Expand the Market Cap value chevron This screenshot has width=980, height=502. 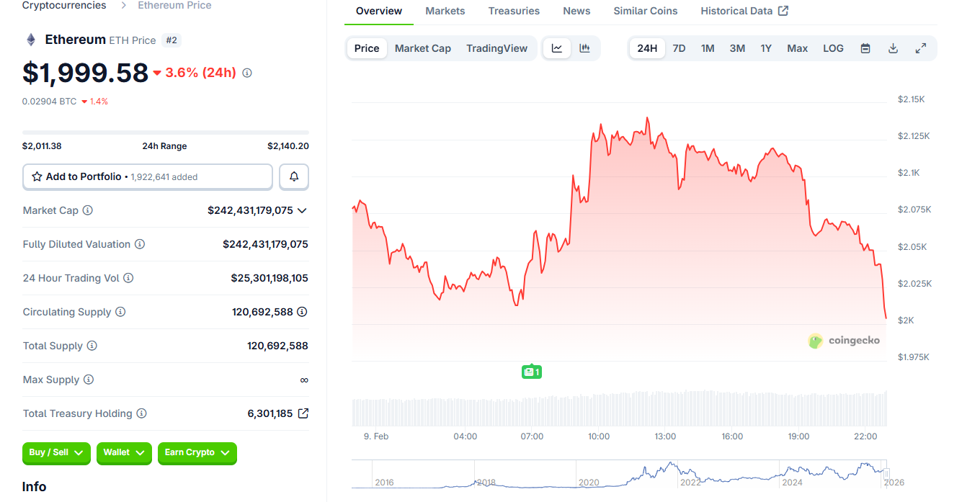(302, 210)
